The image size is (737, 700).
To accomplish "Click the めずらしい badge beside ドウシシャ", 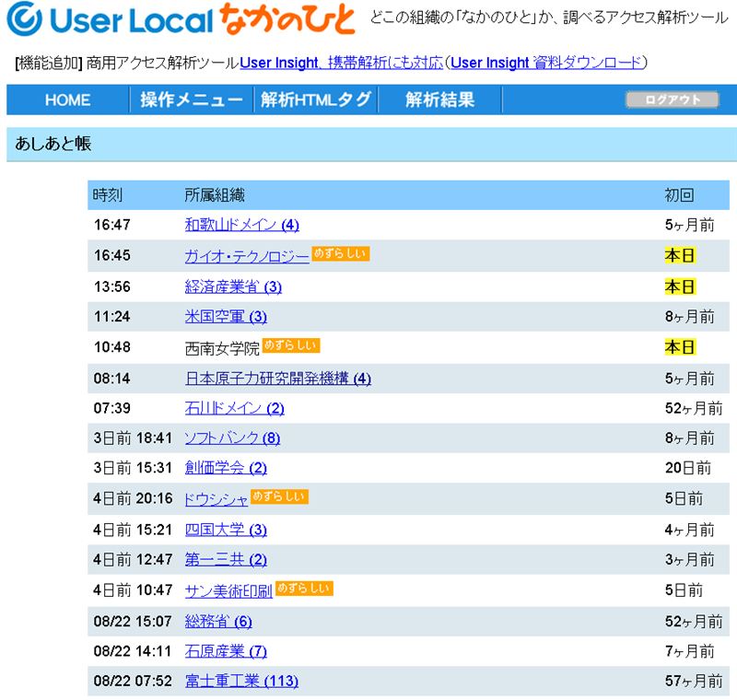I will (279, 496).
